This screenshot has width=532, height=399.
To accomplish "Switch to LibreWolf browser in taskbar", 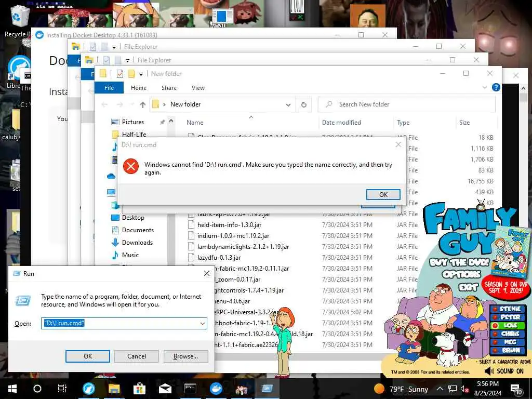I will click(88, 389).
